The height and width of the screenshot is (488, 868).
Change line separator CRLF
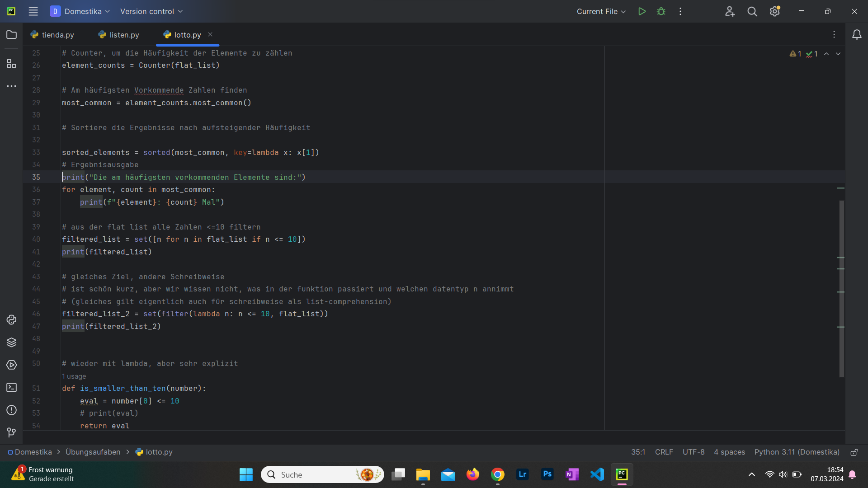click(x=664, y=452)
